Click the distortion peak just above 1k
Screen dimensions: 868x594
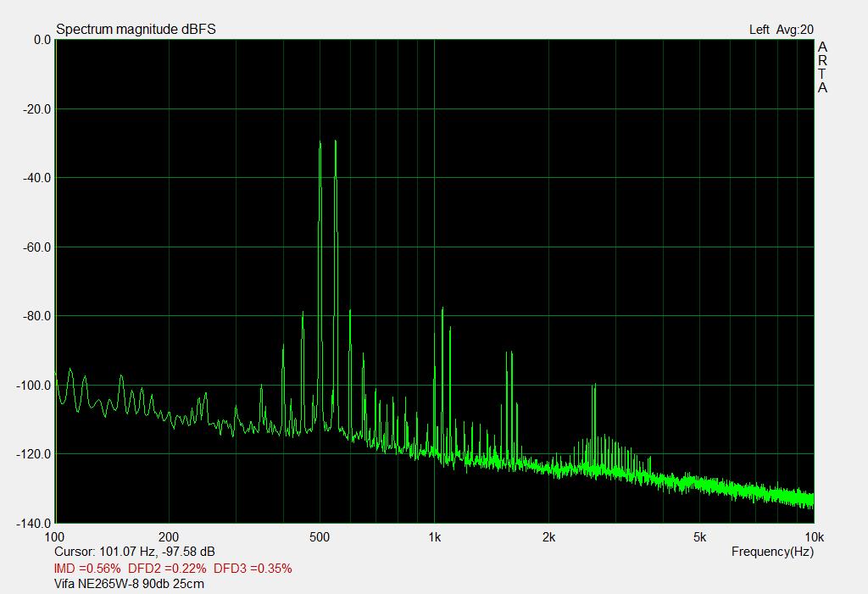click(441, 311)
